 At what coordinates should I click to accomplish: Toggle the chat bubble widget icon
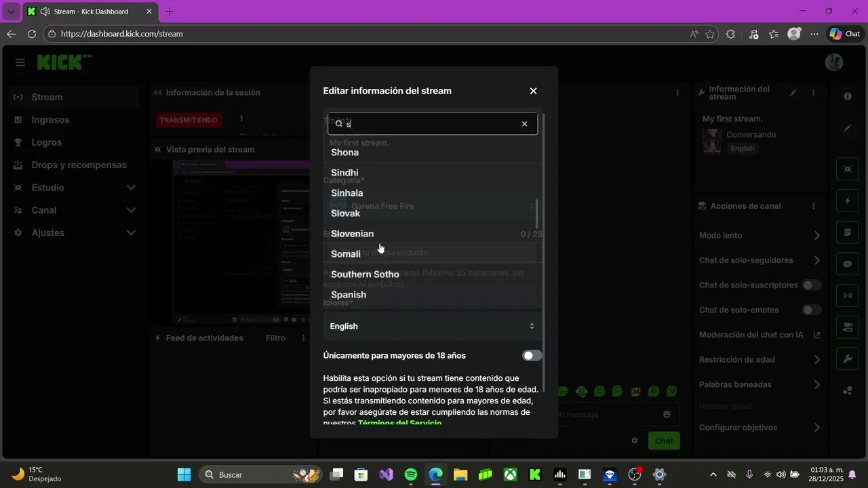tap(848, 264)
